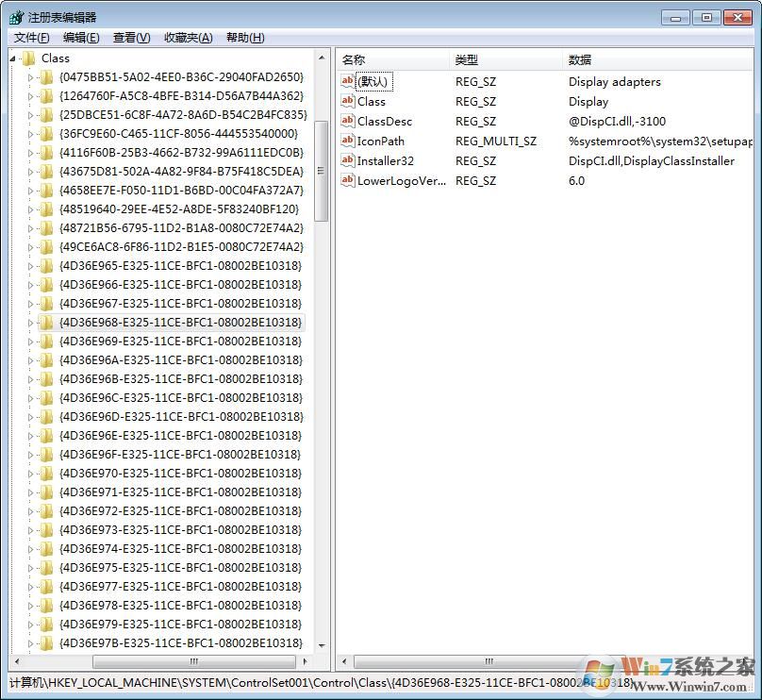Expand the {4D36E97B-E325-11CE-BFC1-08002BE10318} key
The height and width of the screenshot is (700, 762).
tap(30, 643)
